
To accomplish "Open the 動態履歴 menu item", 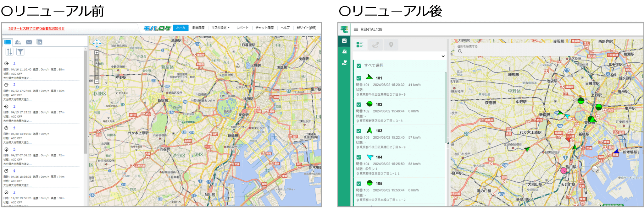I will (198, 28).
